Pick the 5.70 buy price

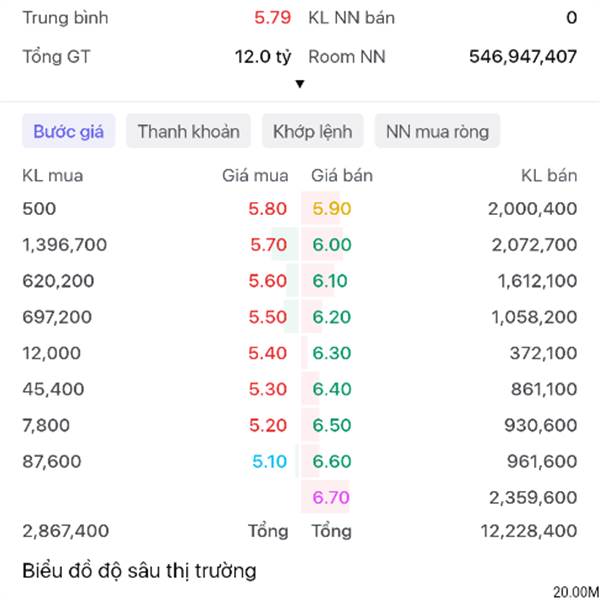[268, 245]
